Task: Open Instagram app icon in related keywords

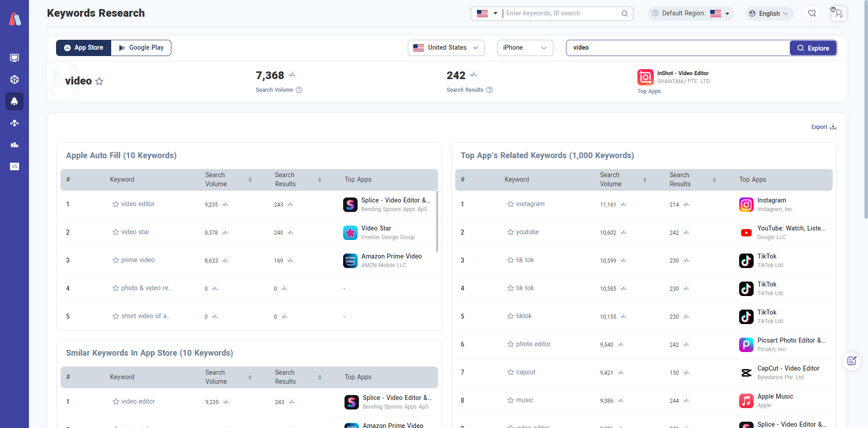Action: [746, 205]
